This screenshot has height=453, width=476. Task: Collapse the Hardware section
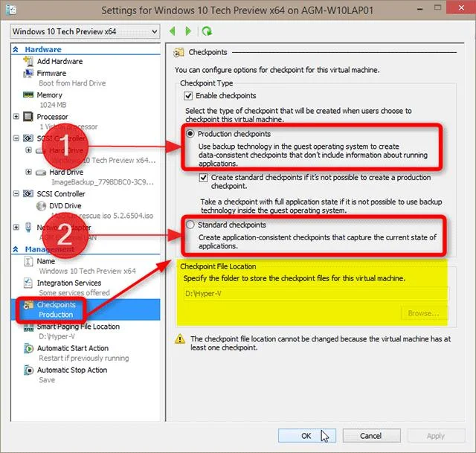coord(16,50)
